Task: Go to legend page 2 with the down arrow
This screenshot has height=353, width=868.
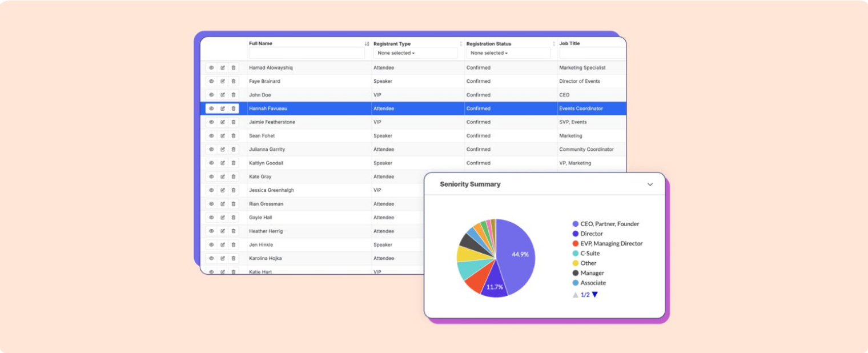Action: click(594, 294)
